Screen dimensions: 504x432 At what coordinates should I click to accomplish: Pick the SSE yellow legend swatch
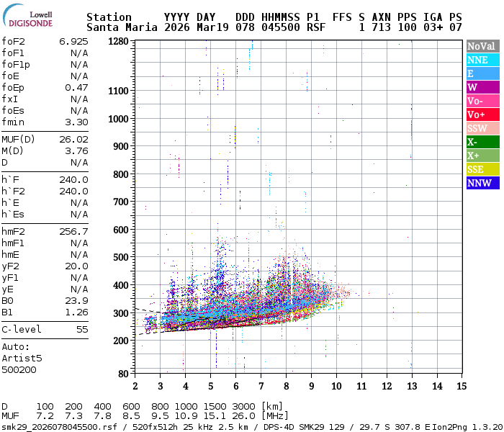[482, 169]
